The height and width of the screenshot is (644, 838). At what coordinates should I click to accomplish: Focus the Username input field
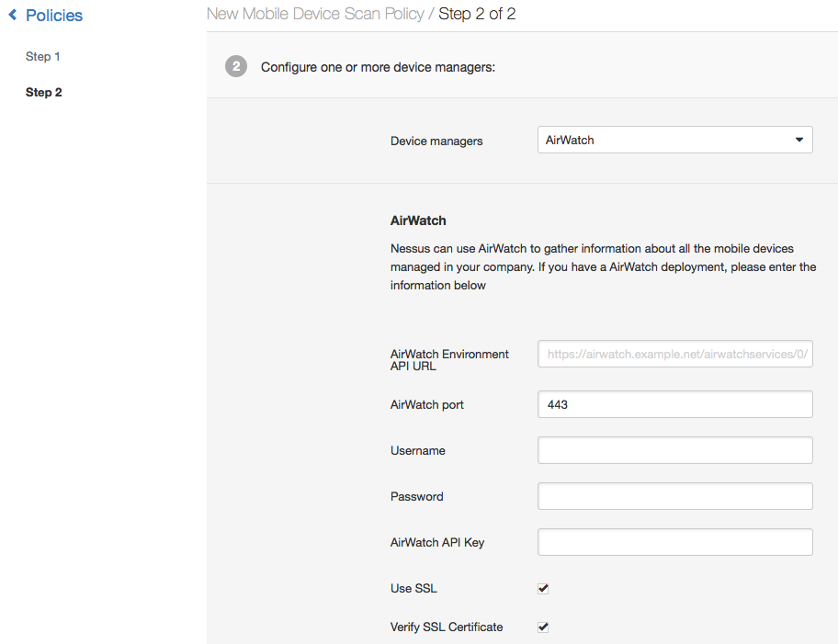pos(675,450)
